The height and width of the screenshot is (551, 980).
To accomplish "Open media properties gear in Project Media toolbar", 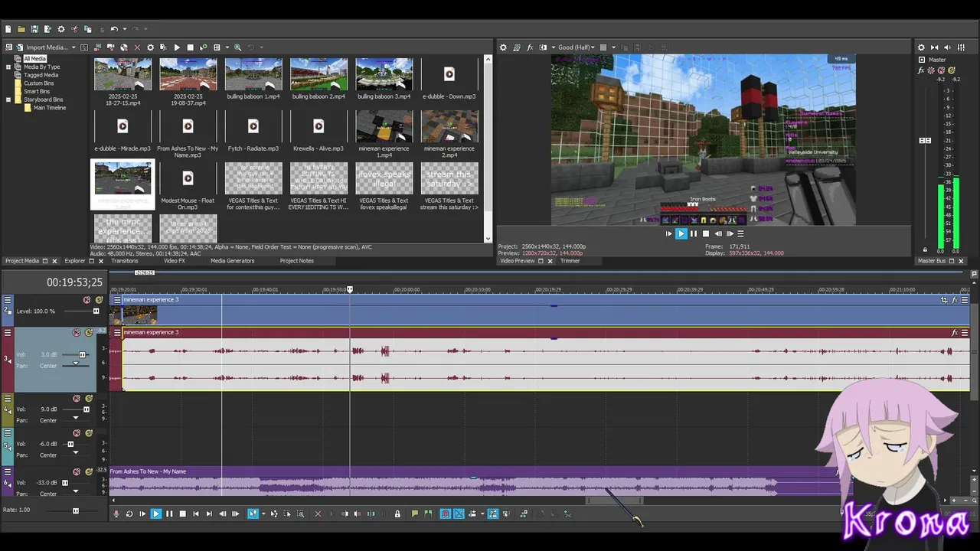I will 150,47.
